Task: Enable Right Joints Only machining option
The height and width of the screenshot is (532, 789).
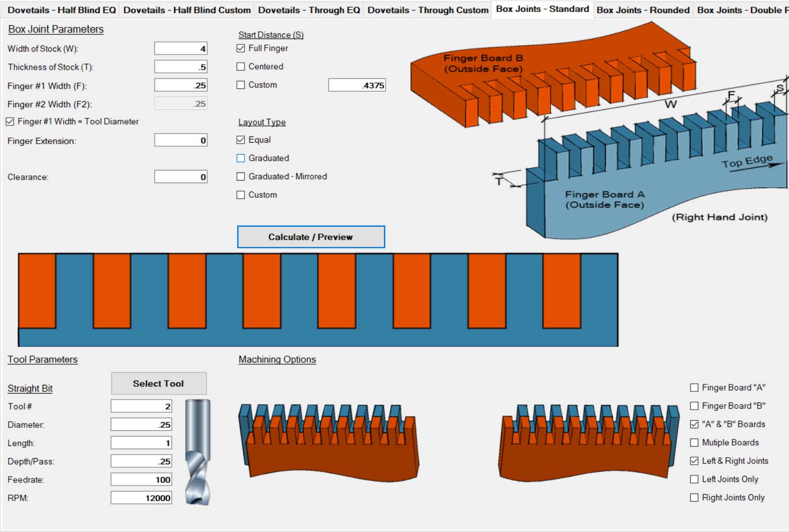Action: coord(694,498)
